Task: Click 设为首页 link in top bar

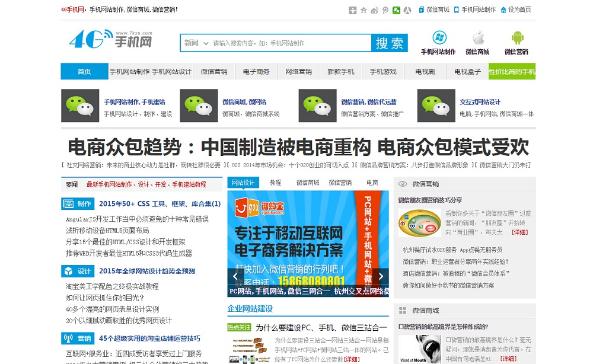Action: point(519,10)
